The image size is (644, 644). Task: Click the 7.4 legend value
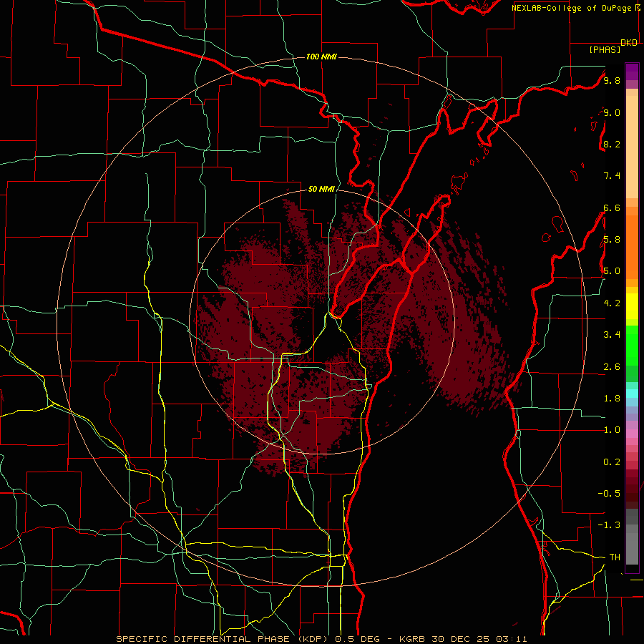(612, 176)
